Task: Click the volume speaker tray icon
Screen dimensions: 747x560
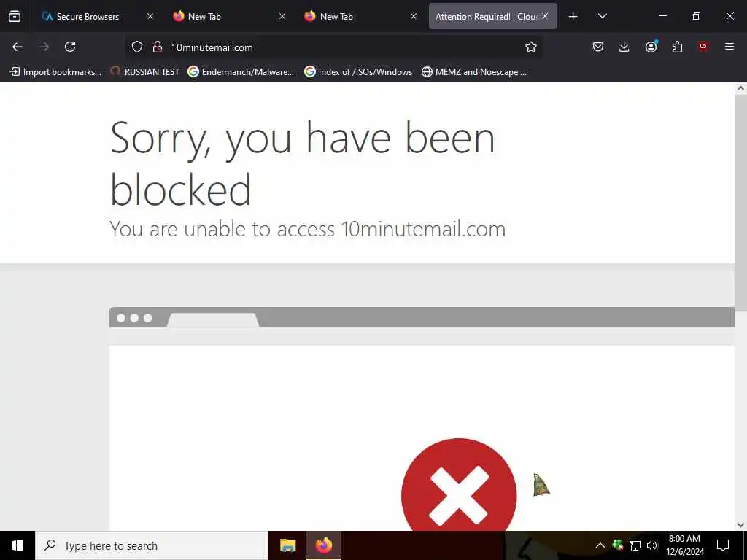Action: click(652, 545)
